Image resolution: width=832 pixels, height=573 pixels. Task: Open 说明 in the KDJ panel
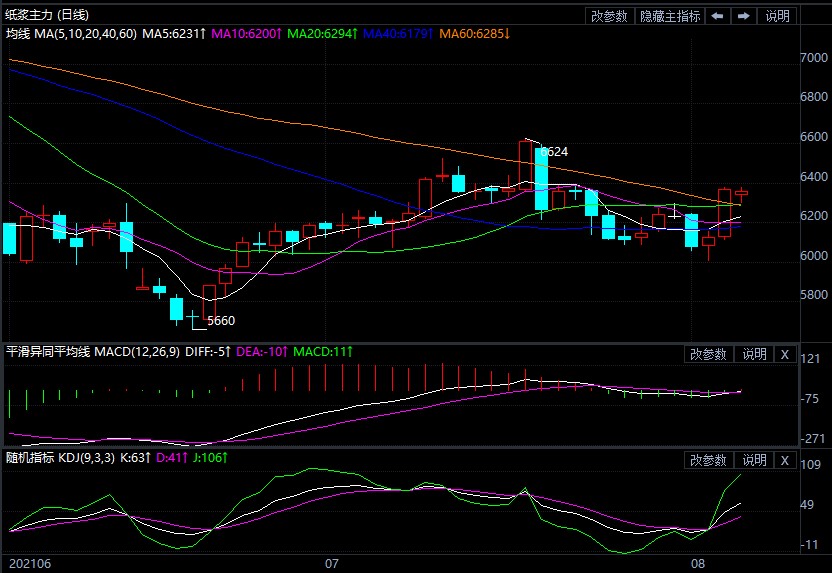[754, 460]
